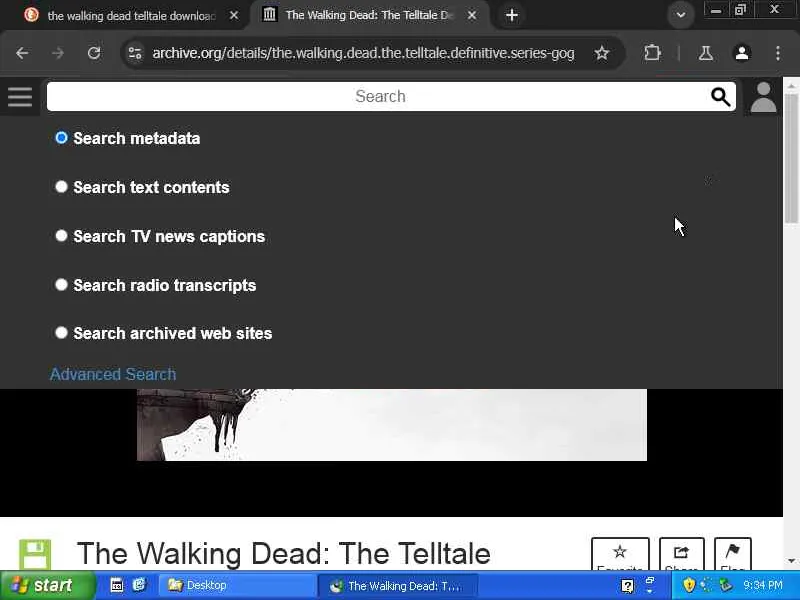Click The Walking Dead: The Telltale title
The image size is (800, 600).
(x=283, y=554)
